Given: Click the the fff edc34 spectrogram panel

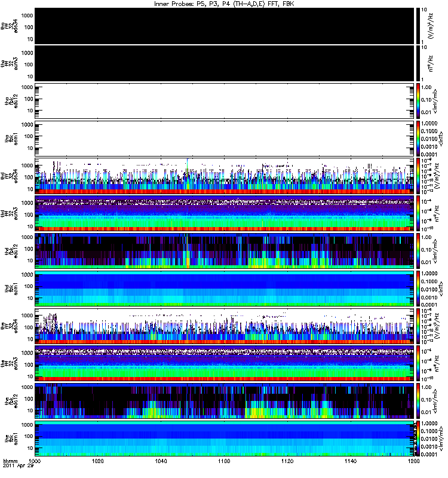Looking at the screenshot, I should point(224,326).
